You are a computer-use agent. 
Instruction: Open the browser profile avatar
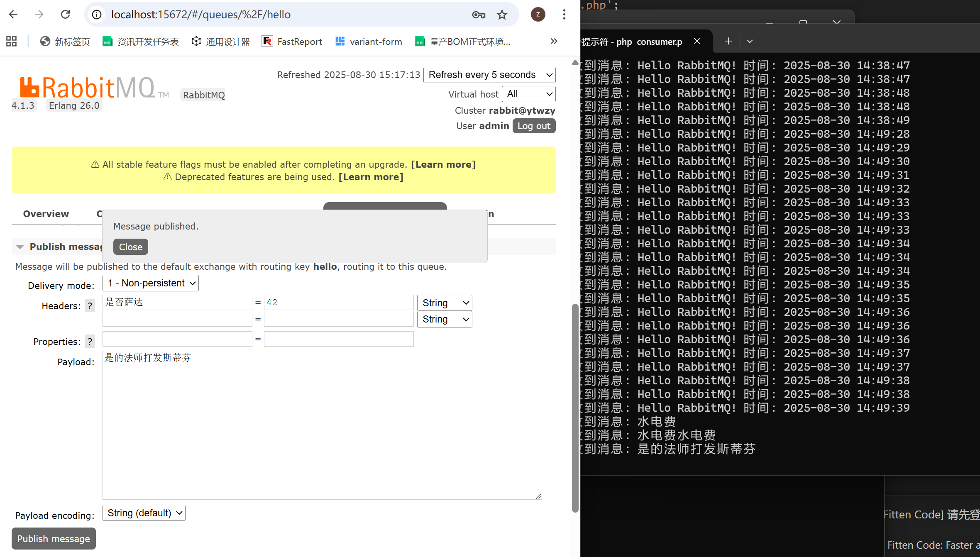pos(538,15)
